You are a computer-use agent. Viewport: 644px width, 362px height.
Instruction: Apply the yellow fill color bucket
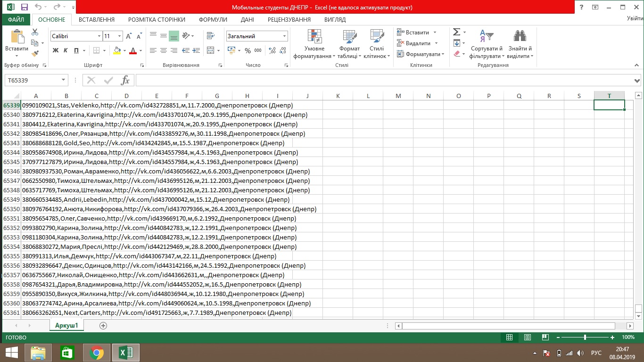pyautogui.click(x=117, y=50)
